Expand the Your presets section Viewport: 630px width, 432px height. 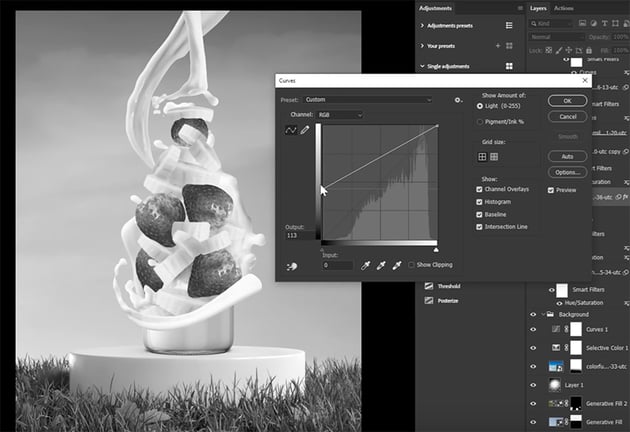point(422,46)
